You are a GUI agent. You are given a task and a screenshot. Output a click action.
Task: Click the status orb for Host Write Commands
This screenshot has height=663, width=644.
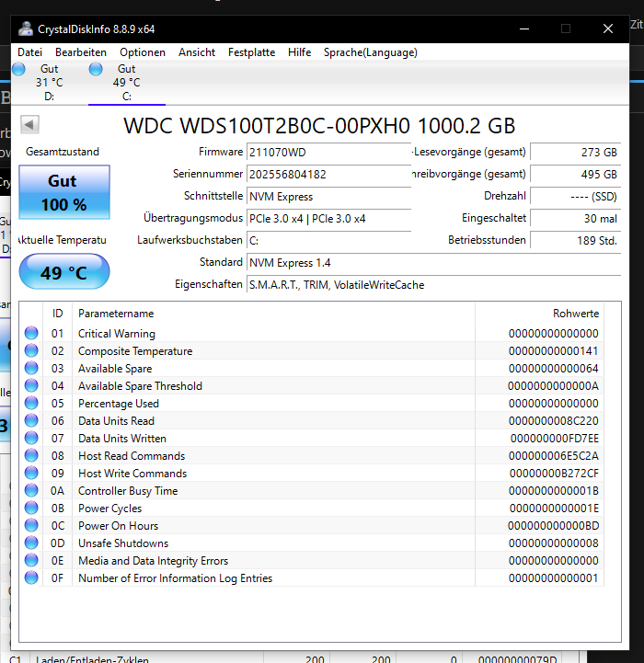(31, 474)
